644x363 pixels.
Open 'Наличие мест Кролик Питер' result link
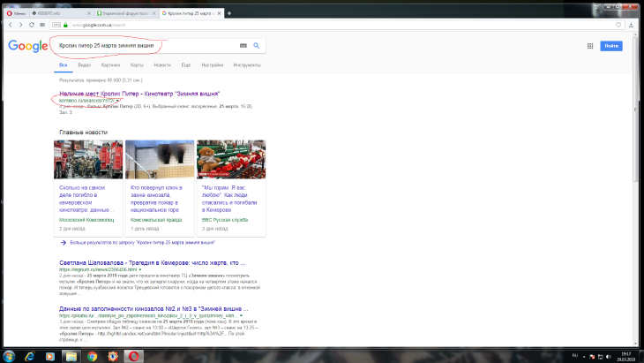tap(139, 94)
